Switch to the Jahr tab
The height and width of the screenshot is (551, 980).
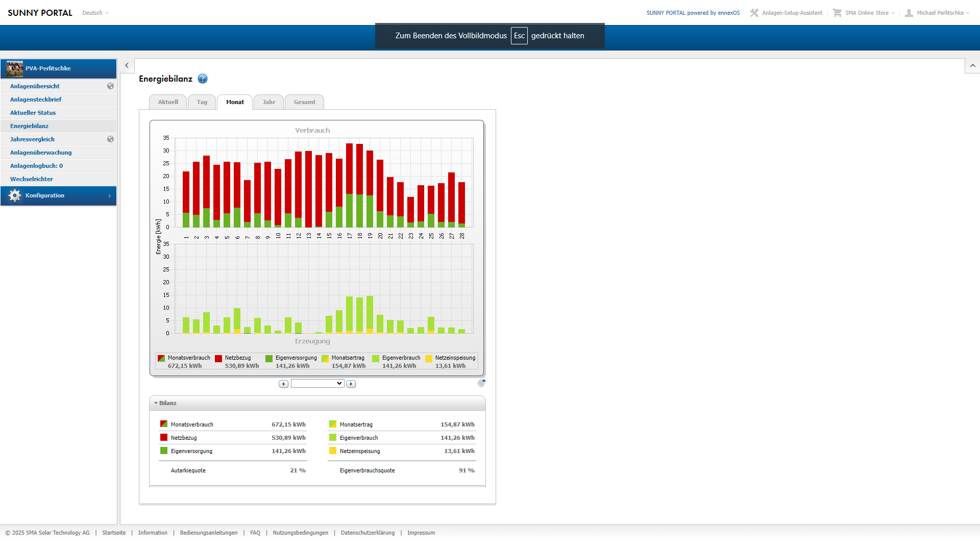268,102
